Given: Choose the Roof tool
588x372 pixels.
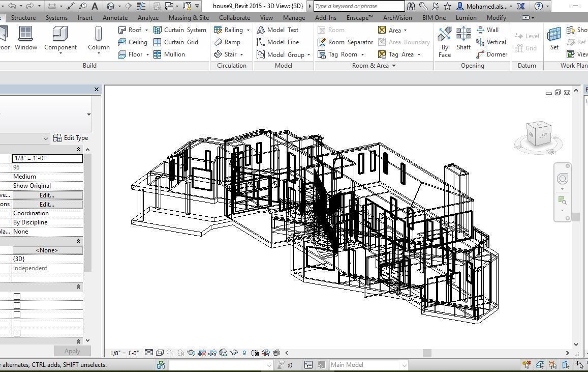Looking at the screenshot, I should point(130,30).
